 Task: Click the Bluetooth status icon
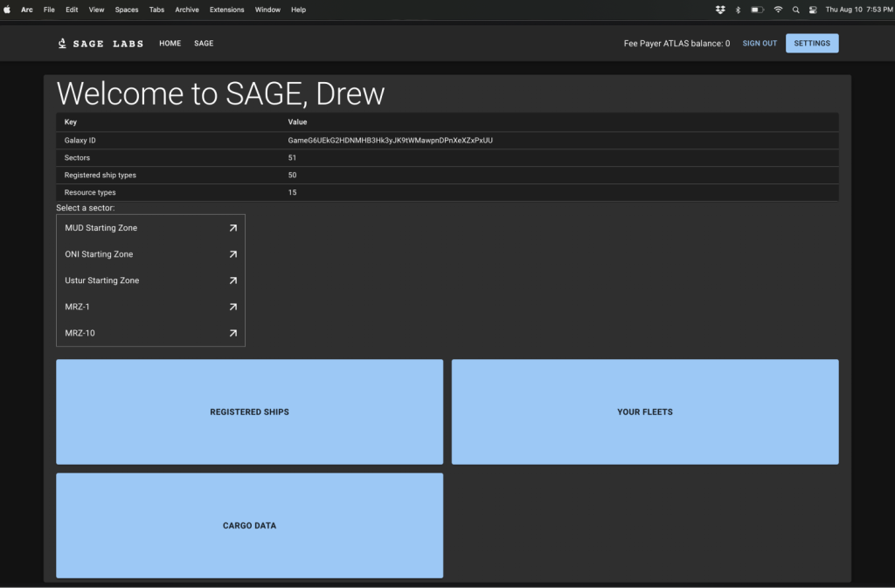click(x=737, y=10)
